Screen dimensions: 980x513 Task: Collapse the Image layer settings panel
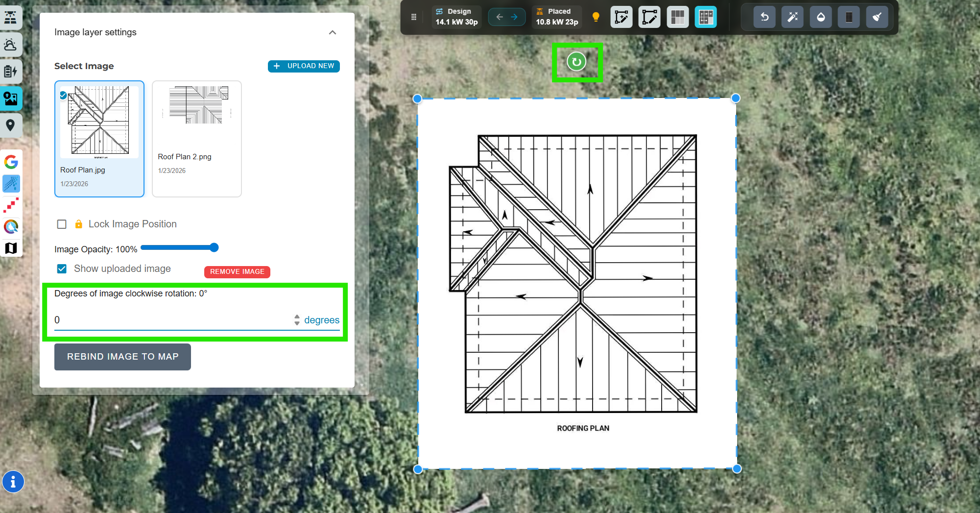coord(333,32)
